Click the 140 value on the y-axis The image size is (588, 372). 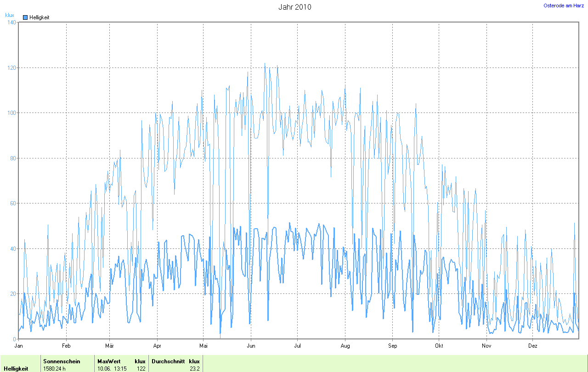tap(11, 23)
